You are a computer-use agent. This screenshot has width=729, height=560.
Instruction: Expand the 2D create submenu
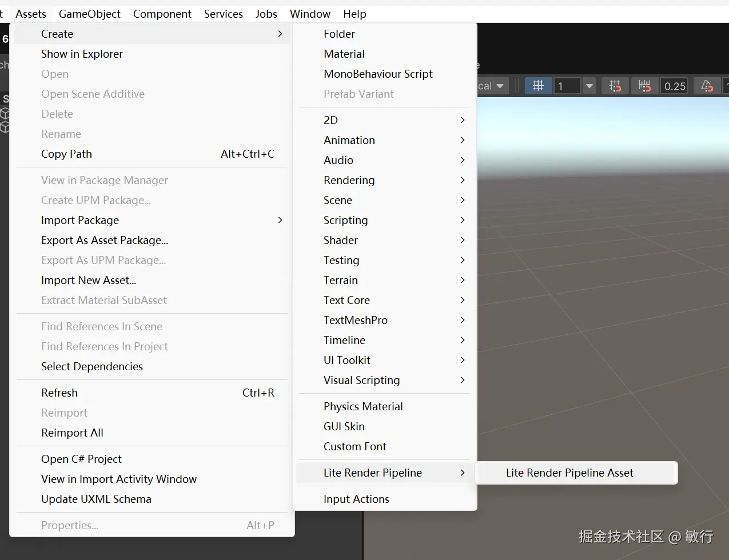click(x=385, y=120)
